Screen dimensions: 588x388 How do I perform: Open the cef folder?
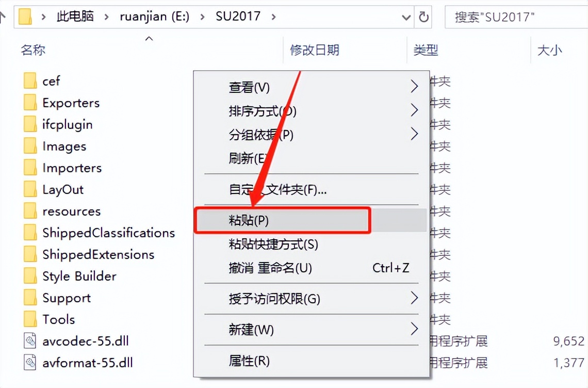pos(51,80)
